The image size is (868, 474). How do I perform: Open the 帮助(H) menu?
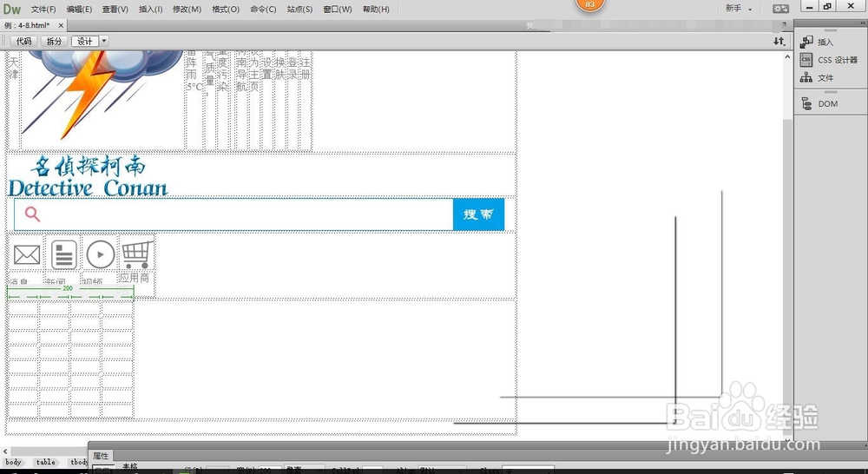tap(376, 9)
